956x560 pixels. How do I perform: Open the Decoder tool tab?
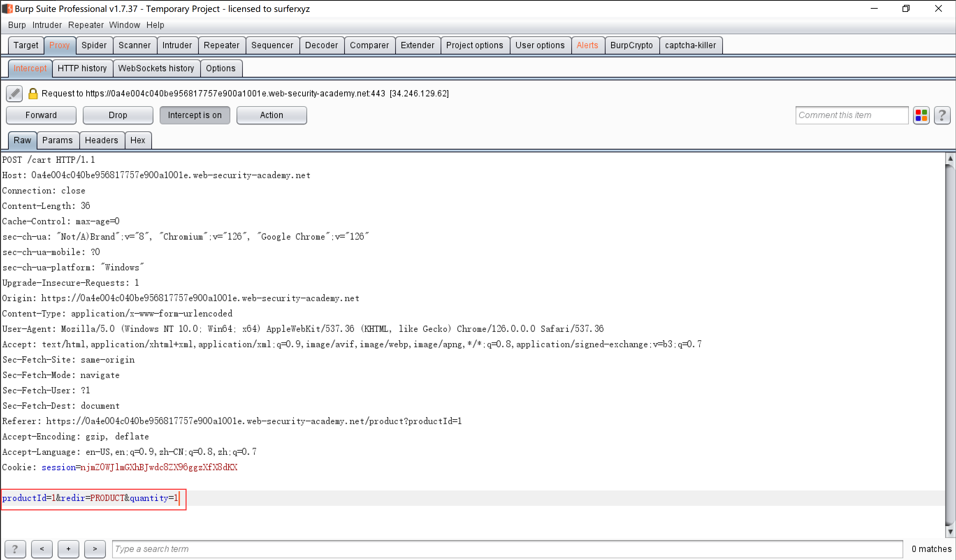[321, 45]
